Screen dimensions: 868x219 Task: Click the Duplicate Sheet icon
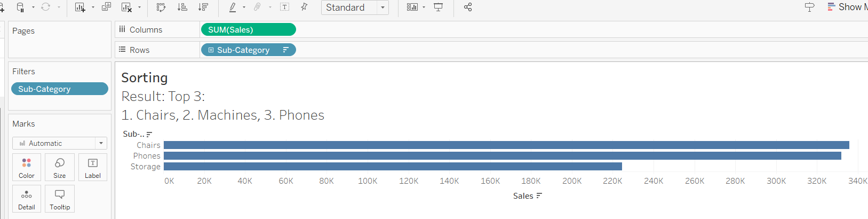106,7
